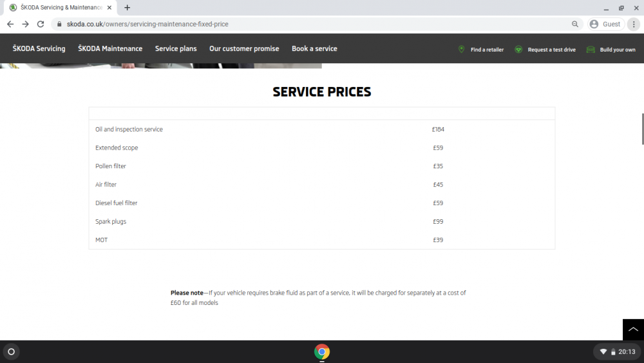
Task: Open the ŠKODA Maintenance nav item
Action: [110, 48]
